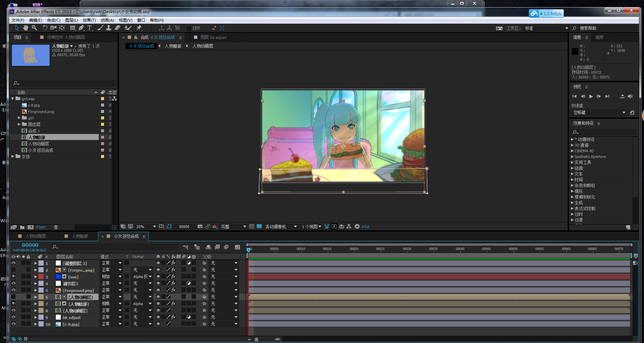
Task: Click the delete trash icon in project panel
Action: 56,227
